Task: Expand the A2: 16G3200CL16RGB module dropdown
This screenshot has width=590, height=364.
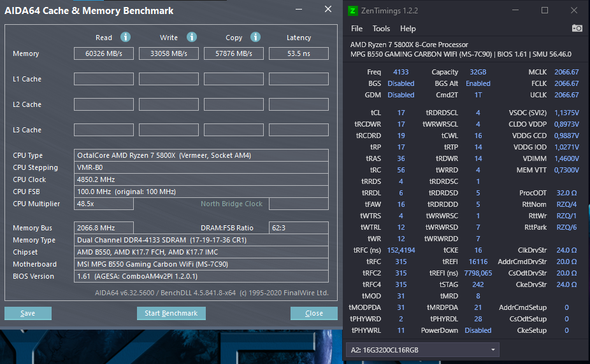Action: tap(422, 350)
